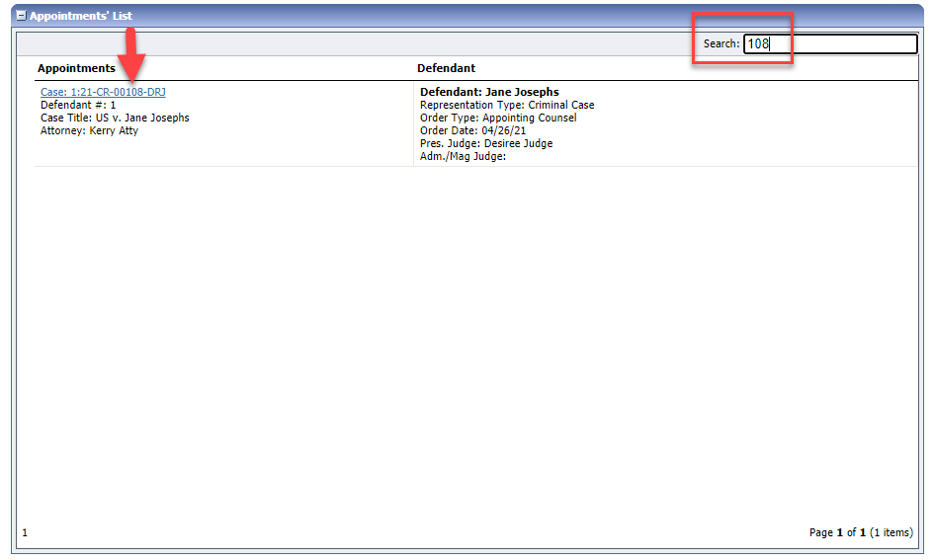The width and height of the screenshot is (934, 560).
Task: Click the Appointments column header
Action: [76, 68]
